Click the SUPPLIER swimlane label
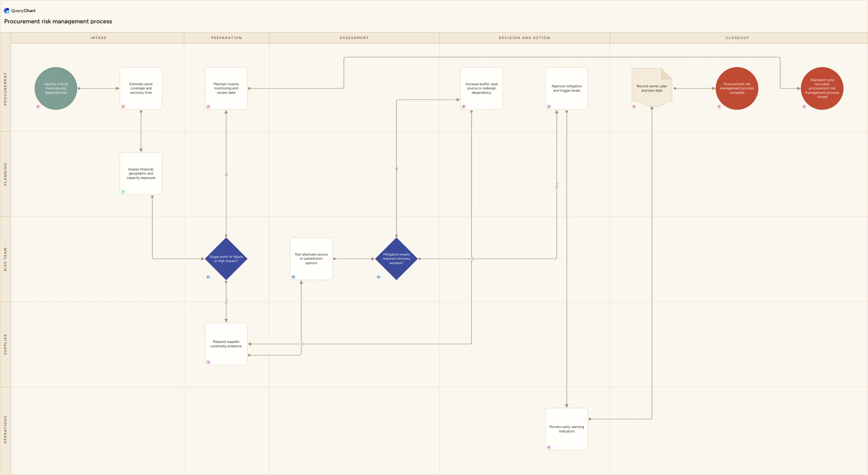Image resolution: width=868 pixels, height=475 pixels. click(5, 345)
